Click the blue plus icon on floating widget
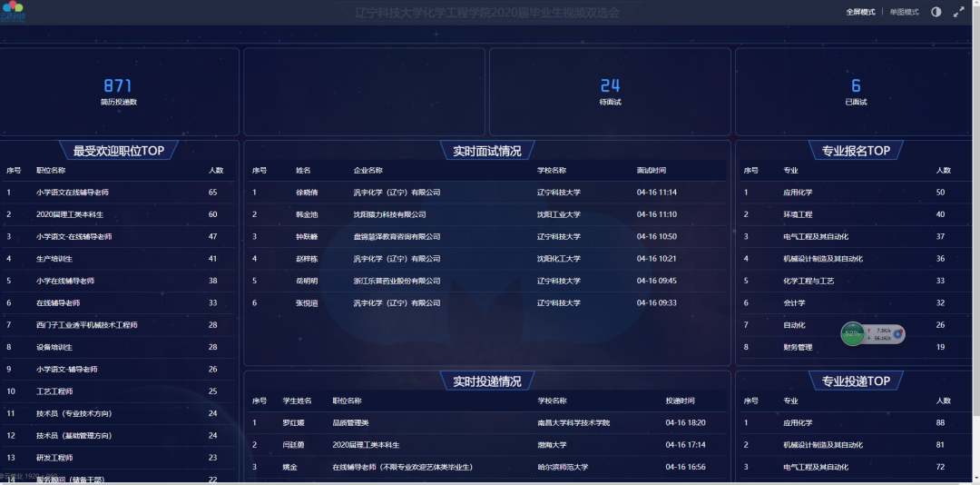 897,333
